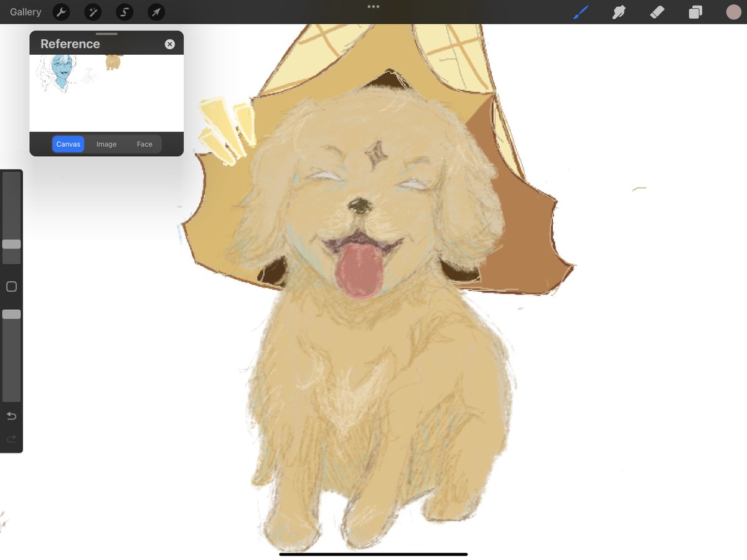Click the three-dot multitasking menu at top
The image size is (747, 560).
point(374,7)
